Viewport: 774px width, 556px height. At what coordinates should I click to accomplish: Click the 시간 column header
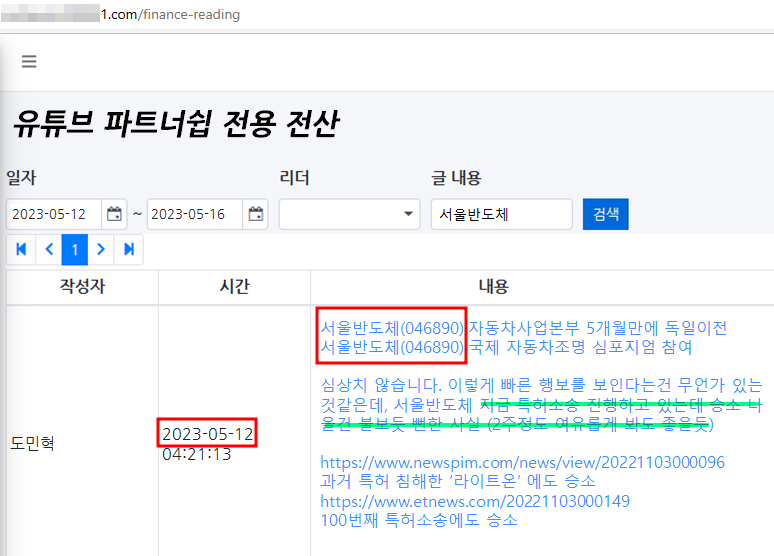pos(234,287)
